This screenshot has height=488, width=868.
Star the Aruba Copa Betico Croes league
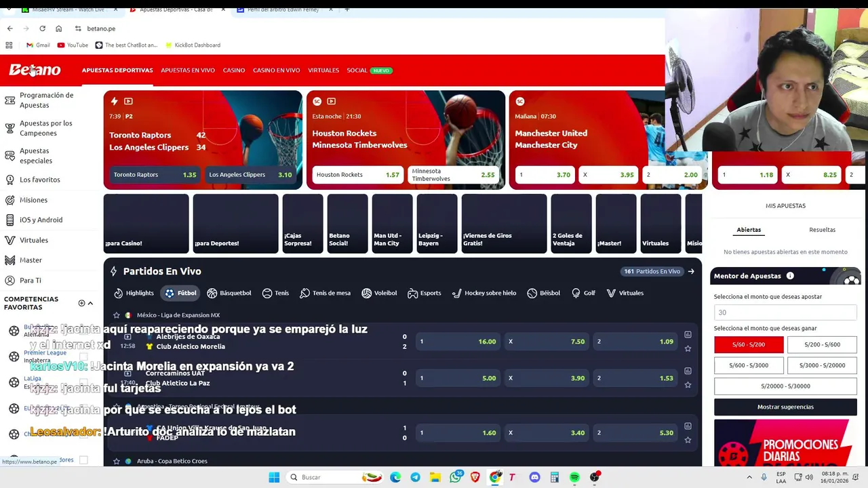pyautogui.click(x=117, y=462)
